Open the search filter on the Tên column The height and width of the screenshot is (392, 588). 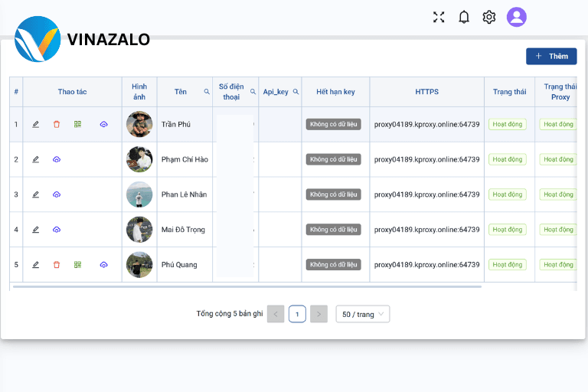coord(207,92)
